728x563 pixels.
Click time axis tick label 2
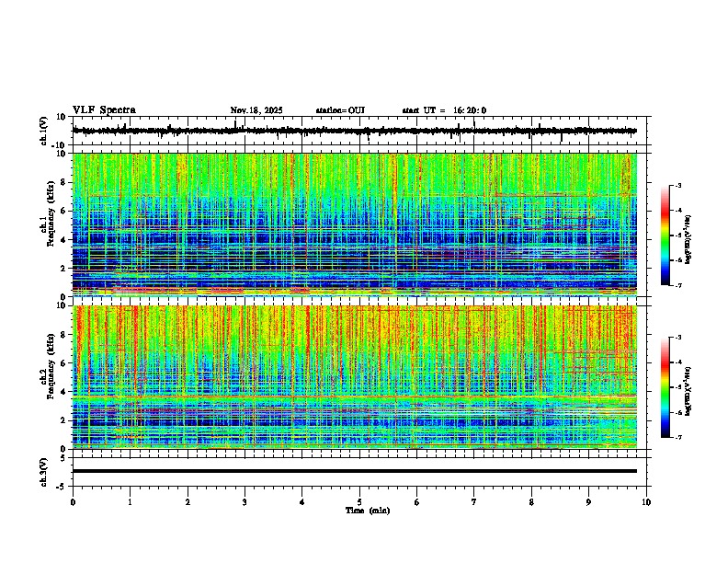188,502
